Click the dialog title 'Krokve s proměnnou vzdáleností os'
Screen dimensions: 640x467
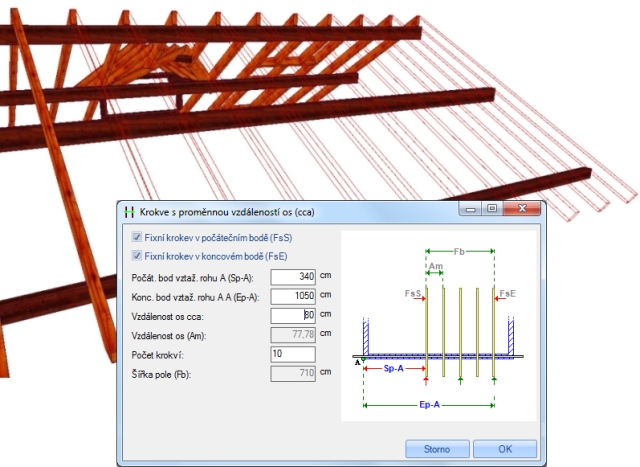pos(227,212)
